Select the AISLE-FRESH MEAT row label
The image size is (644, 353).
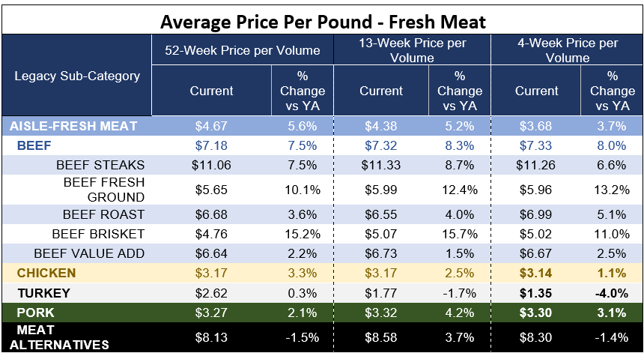click(x=73, y=126)
